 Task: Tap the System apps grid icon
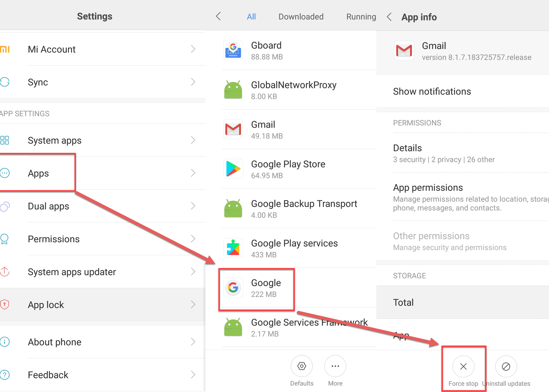[x=5, y=140]
